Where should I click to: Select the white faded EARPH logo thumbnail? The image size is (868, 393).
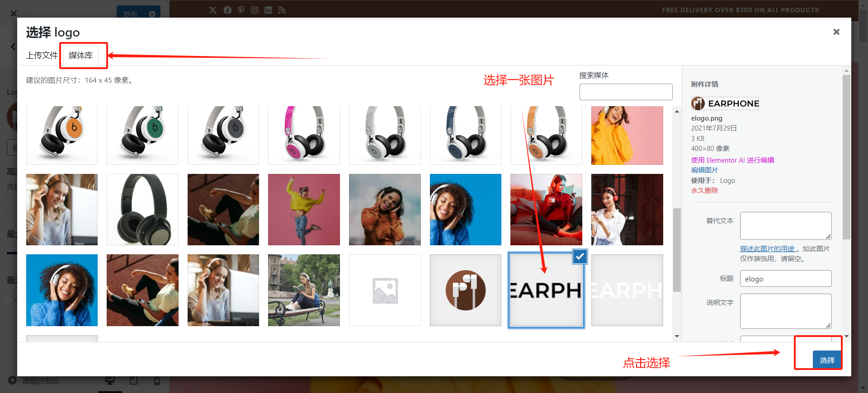coord(627,290)
